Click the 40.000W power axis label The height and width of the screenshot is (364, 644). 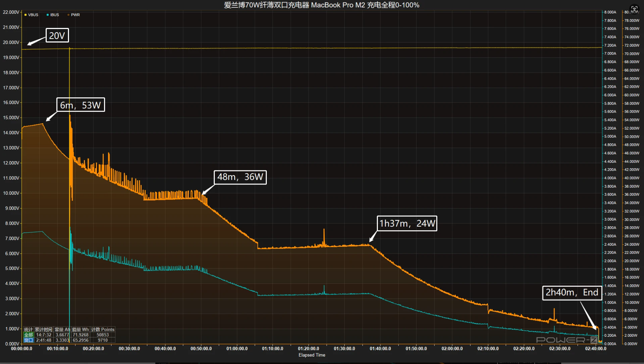(632, 178)
